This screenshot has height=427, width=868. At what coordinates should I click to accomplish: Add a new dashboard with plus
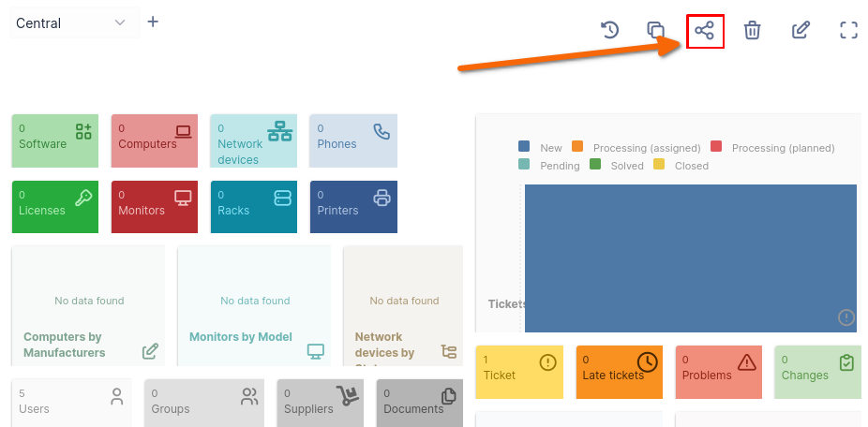coord(153,22)
